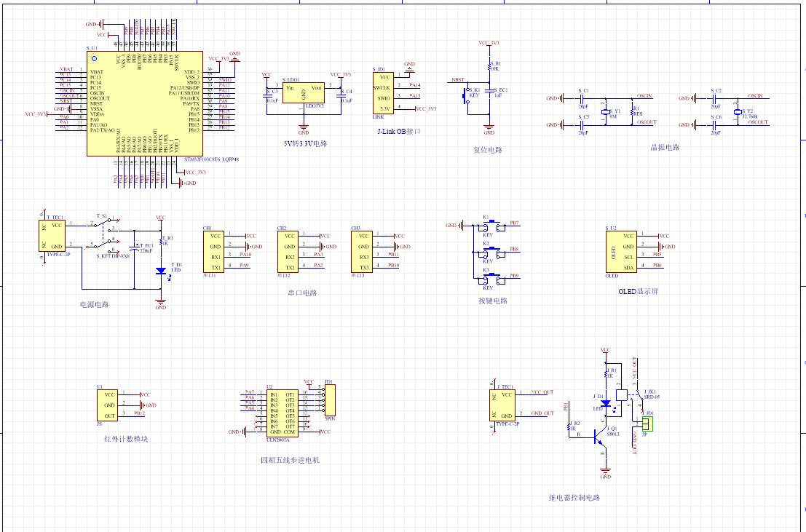Select the STM32F103C8T6_LQFP48 part label
The height and width of the screenshot is (532, 806).
211,159
